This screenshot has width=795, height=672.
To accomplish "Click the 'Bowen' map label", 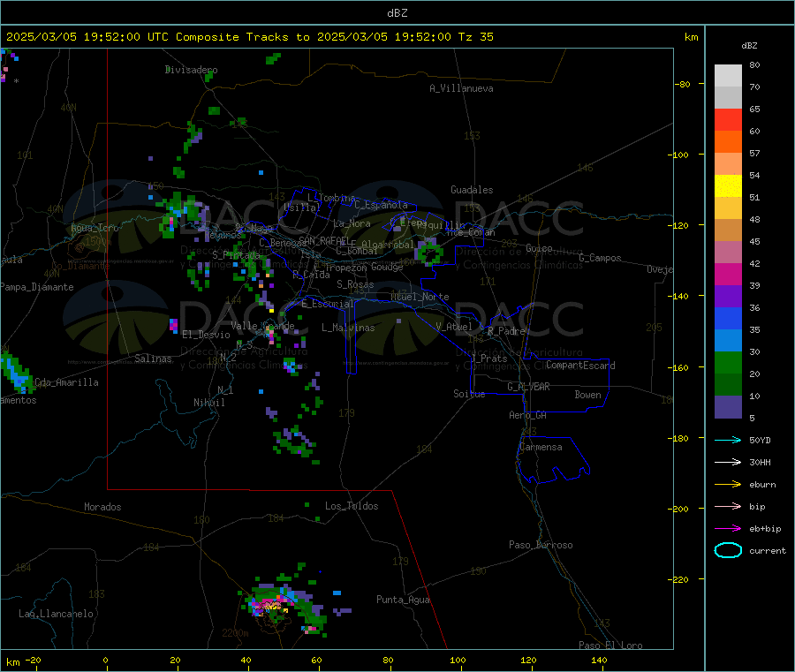I will point(588,395).
